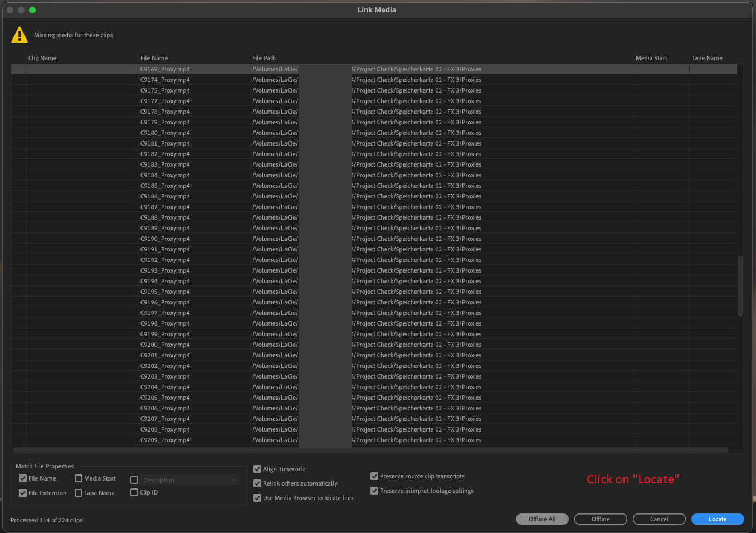
Task: Select clip C9194_Proxy.mp4
Action: 374,281
